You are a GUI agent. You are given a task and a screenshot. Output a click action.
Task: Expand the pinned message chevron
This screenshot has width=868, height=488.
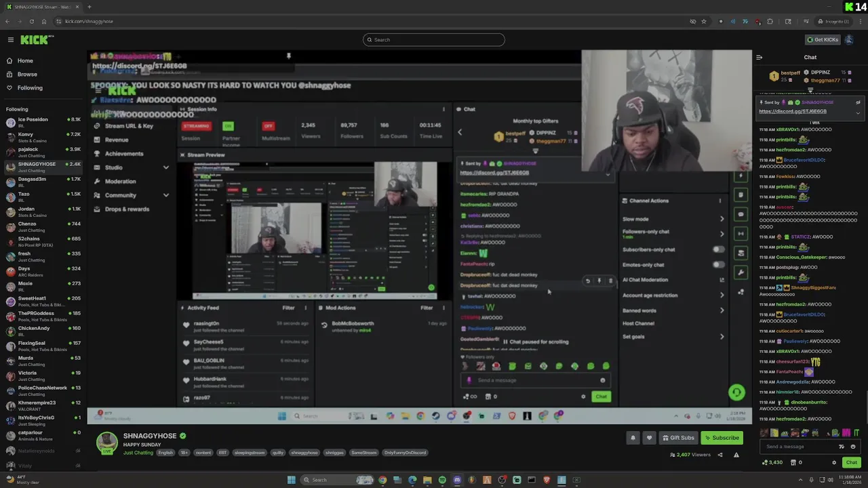coord(859,113)
